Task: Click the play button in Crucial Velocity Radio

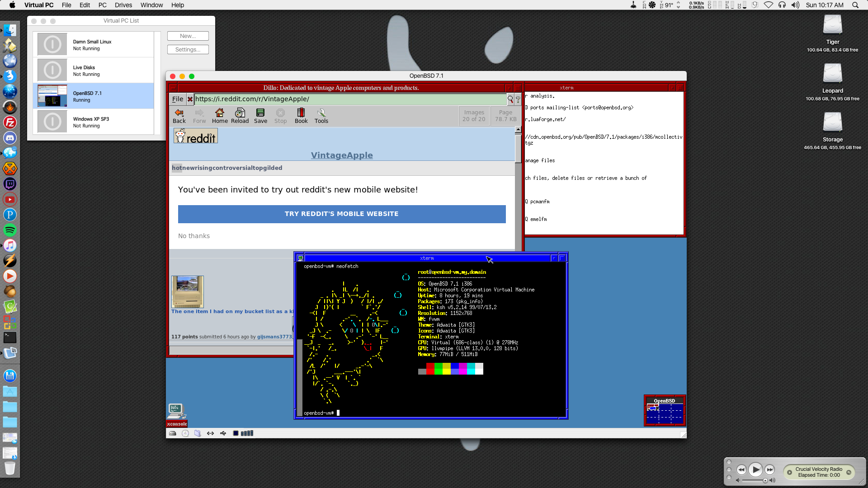Action: pyautogui.click(x=756, y=470)
